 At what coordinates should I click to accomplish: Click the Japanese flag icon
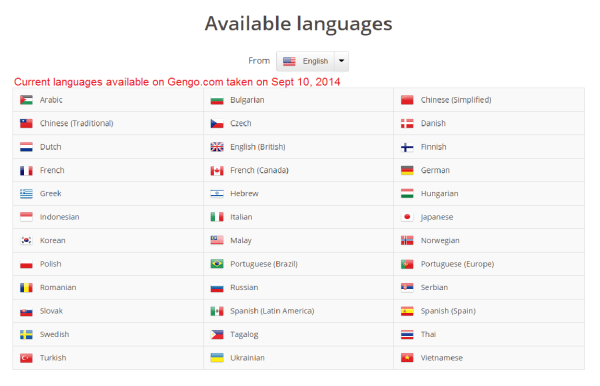pos(407,217)
